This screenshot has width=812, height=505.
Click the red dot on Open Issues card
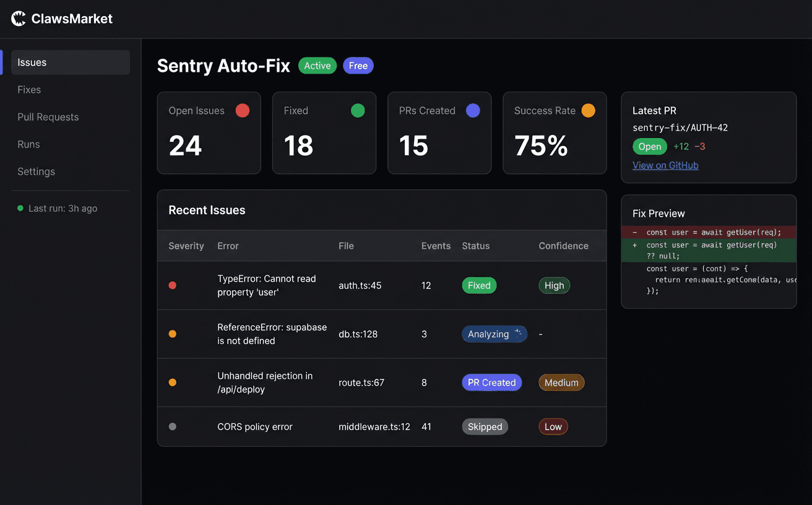click(x=242, y=110)
